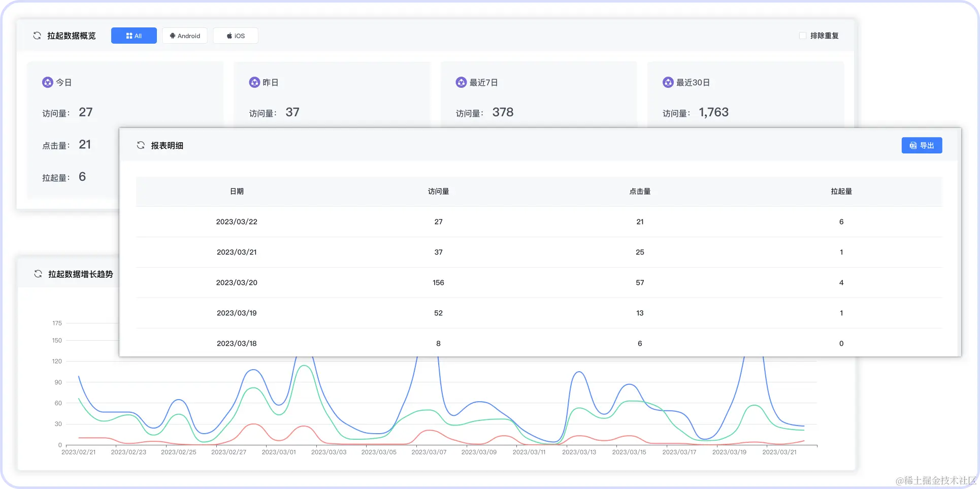The height and width of the screenshot is (489, 980).
Task: Click the icon on the 最近7日 card
Action: click(461, 82)
